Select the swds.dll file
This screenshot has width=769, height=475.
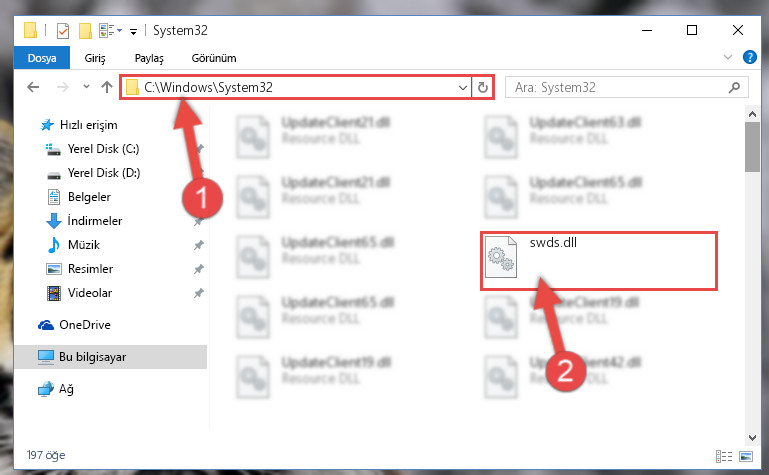(x=598, y=261)
